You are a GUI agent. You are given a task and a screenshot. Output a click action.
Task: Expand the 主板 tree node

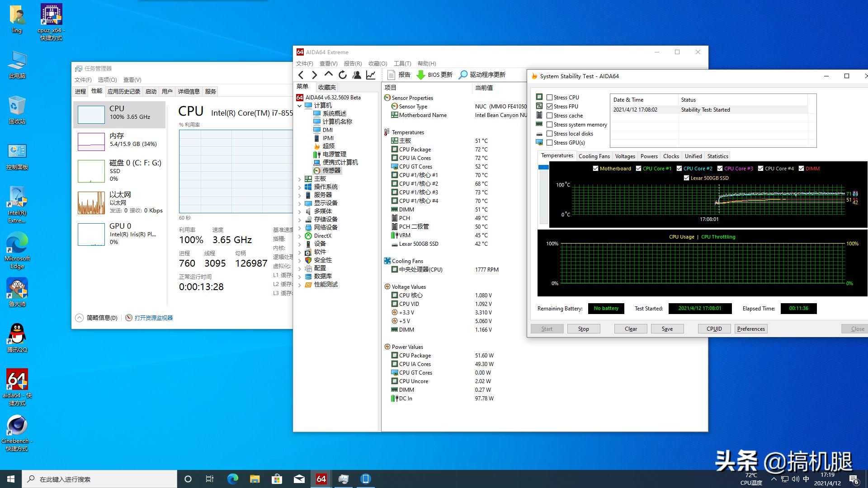click(x=299, y=178)
